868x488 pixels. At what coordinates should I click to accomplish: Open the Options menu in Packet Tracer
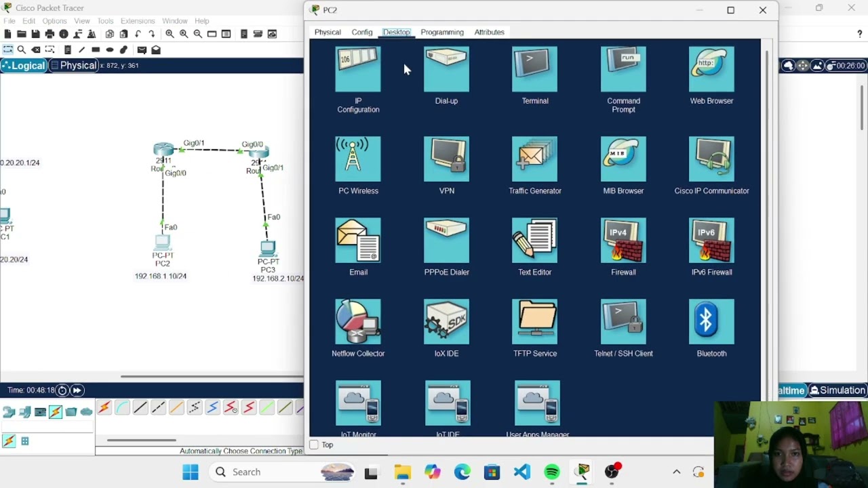click(54, 21)
